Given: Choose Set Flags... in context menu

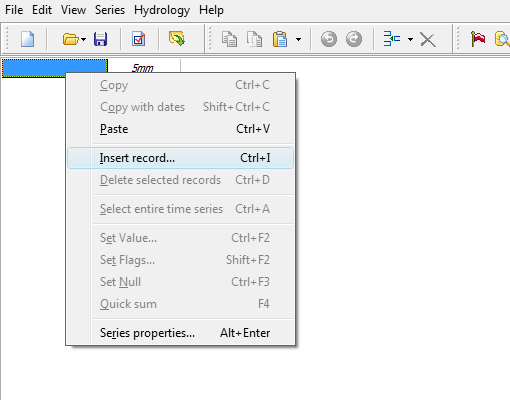Looking at the screenshot, I should click(181, 260).
